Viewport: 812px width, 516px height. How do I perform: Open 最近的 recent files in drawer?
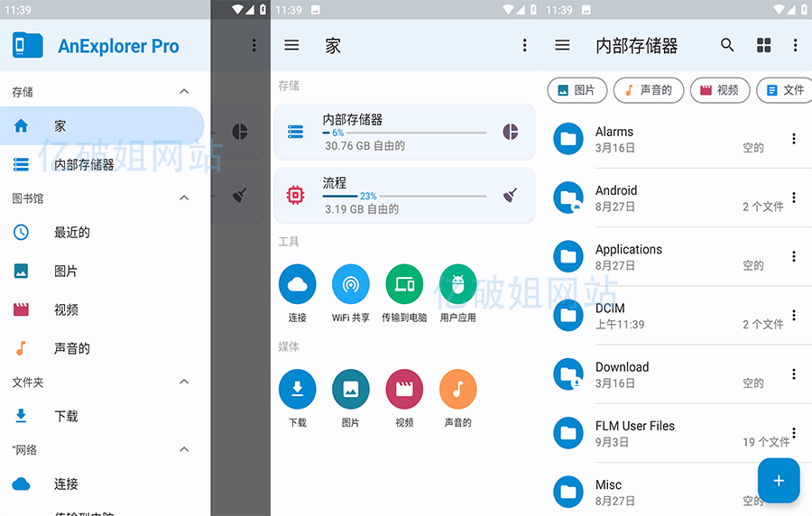[x=102, y=233]
